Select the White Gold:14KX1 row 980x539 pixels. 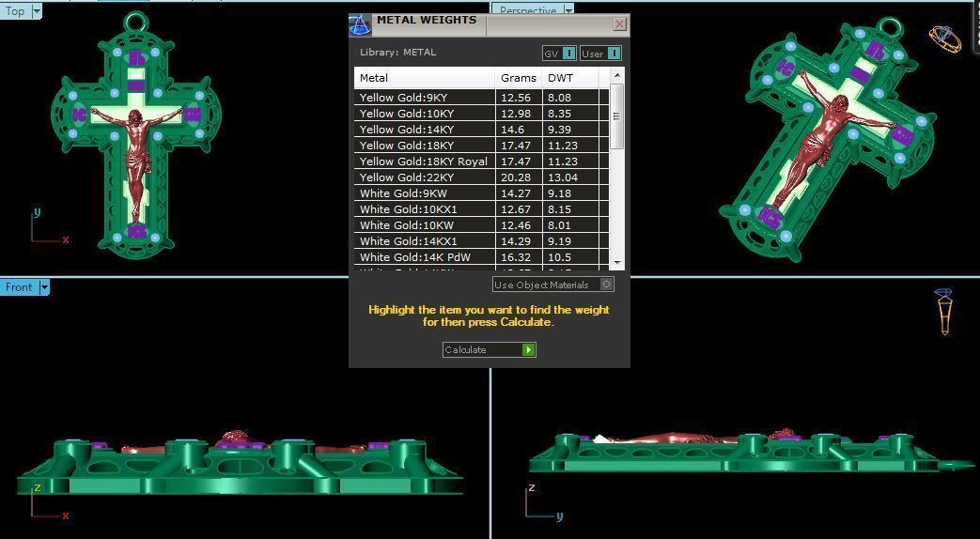(481, 241)
